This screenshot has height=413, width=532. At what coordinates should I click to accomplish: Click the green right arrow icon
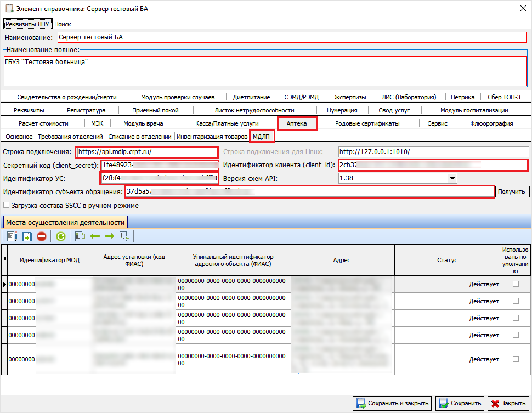[x=109, y=236]
